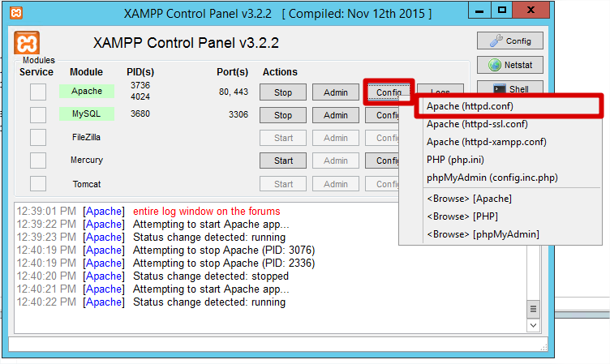Viewport: 610px width, 364px height.
Task: Select Apache (httpd-ssl.conf) menu entry
Action: coord(477,124)
